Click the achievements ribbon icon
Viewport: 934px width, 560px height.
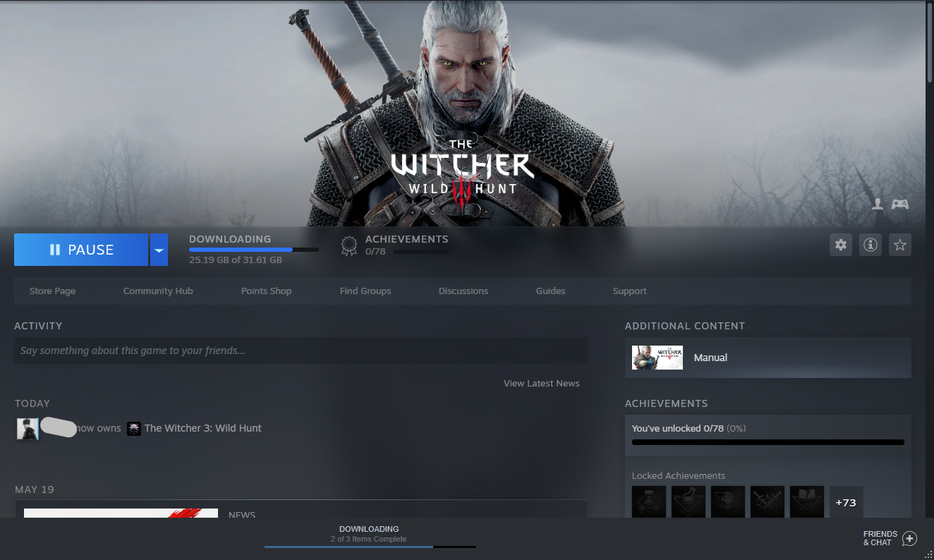click(348, 245)
